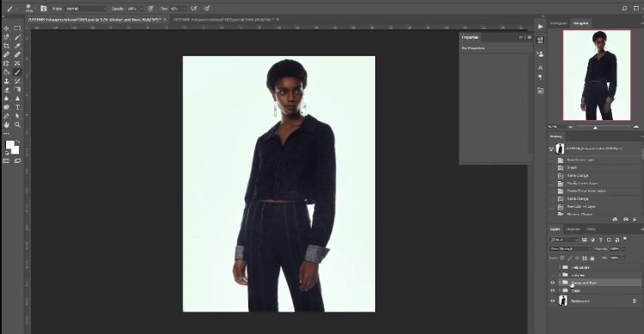Open the brush Mode dropdown showing Normal
This screenshot has height=334, width=644.
pos(86,9)
